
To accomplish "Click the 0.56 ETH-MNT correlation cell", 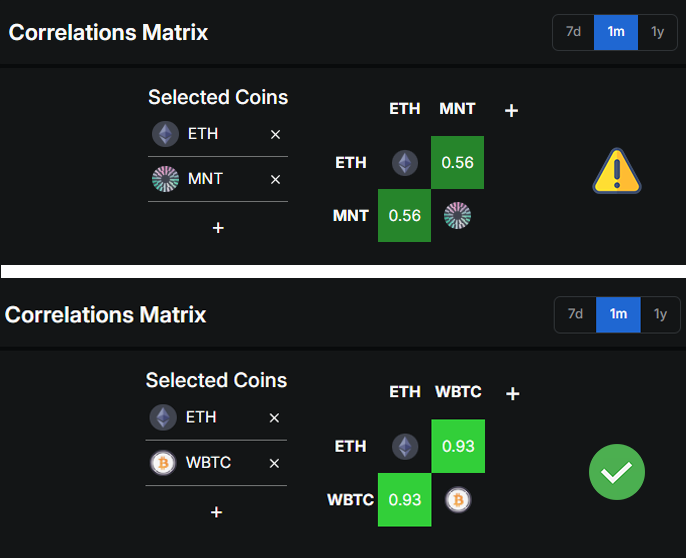I will (x=457, y=162).
